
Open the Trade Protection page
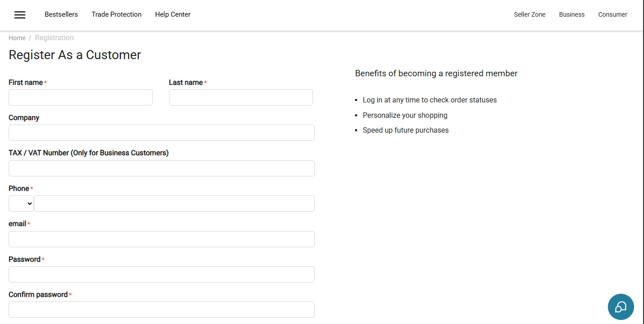pos(116,14)
